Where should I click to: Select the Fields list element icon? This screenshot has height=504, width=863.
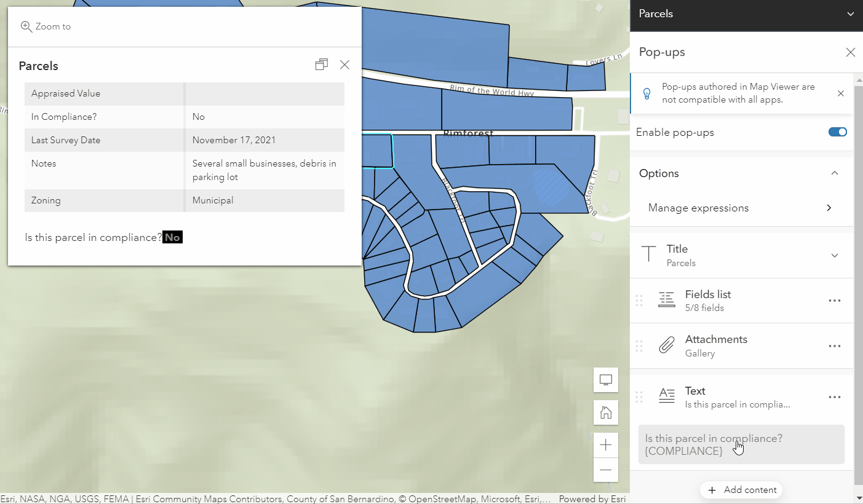click(666, 299)
